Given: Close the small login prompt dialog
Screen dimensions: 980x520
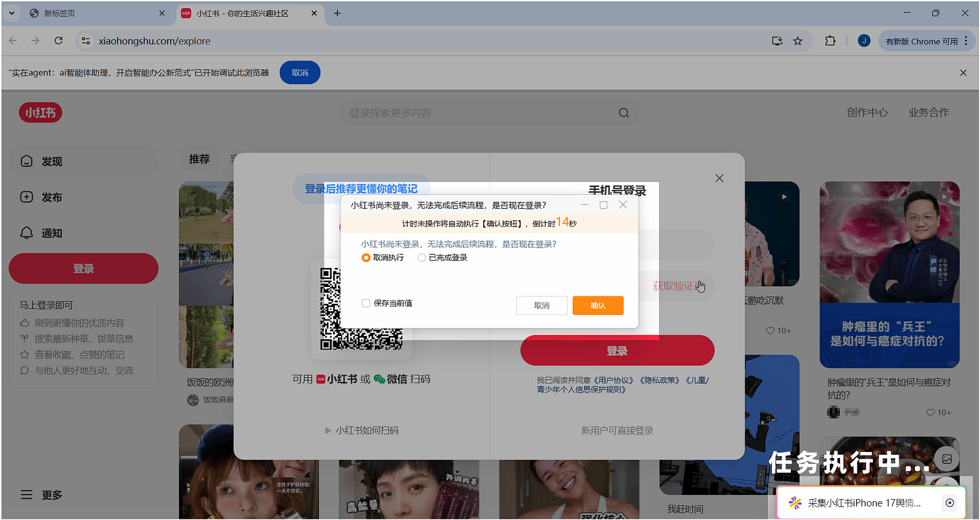Looking at the screenshot, I should tap(623, 205).
